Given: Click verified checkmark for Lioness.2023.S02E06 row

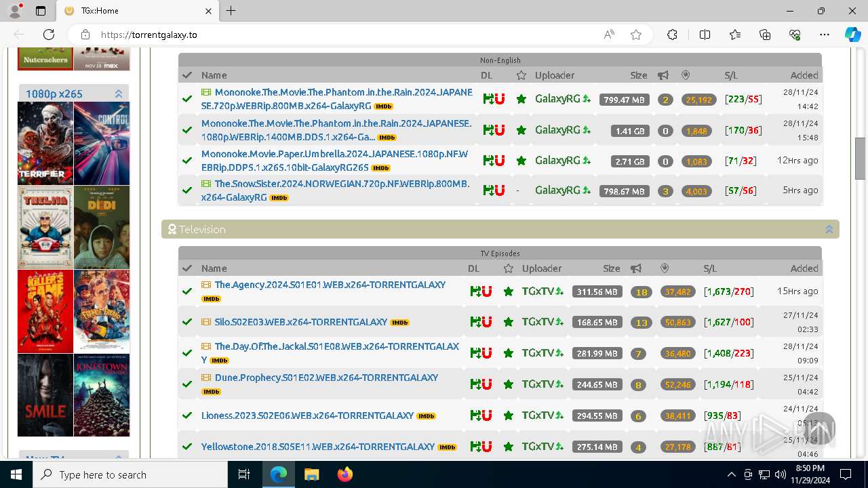Looking at the screenshot, I should (187, 415).
